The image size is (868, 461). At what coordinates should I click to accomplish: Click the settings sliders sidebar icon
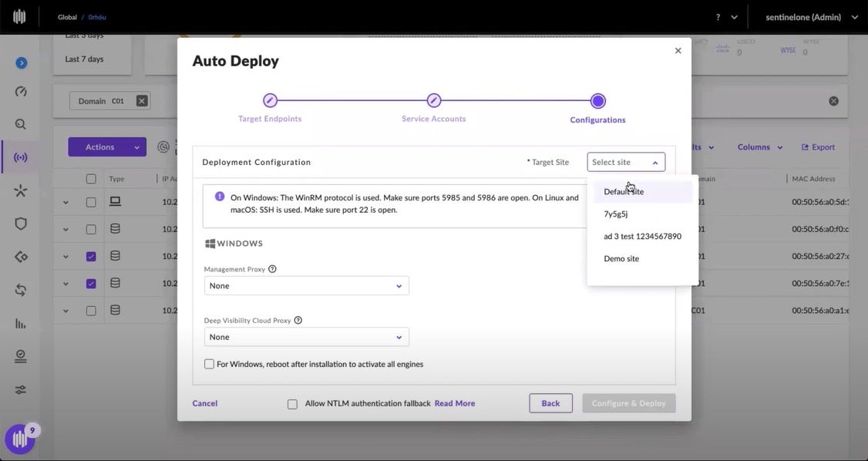(21, 390)
